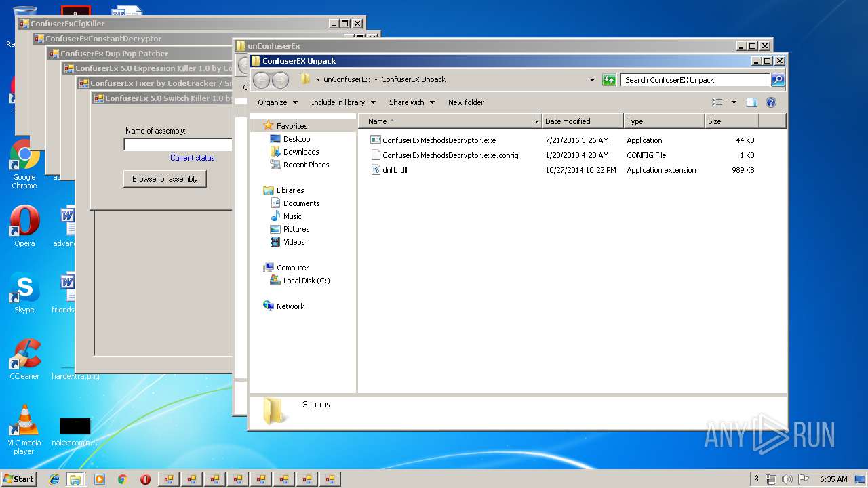This screenshot has width=868, height=488.
Task: Open the views options dropdown arrow
Action: pos(734,102)
